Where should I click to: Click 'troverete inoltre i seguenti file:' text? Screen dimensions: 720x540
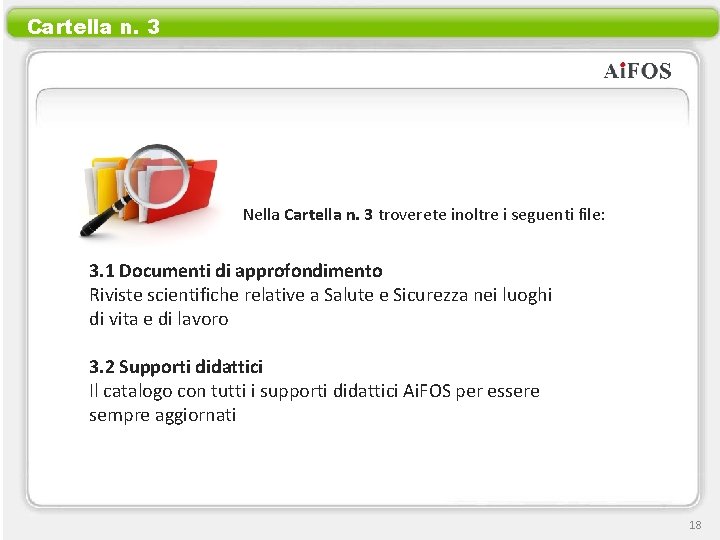click(492, 214)
